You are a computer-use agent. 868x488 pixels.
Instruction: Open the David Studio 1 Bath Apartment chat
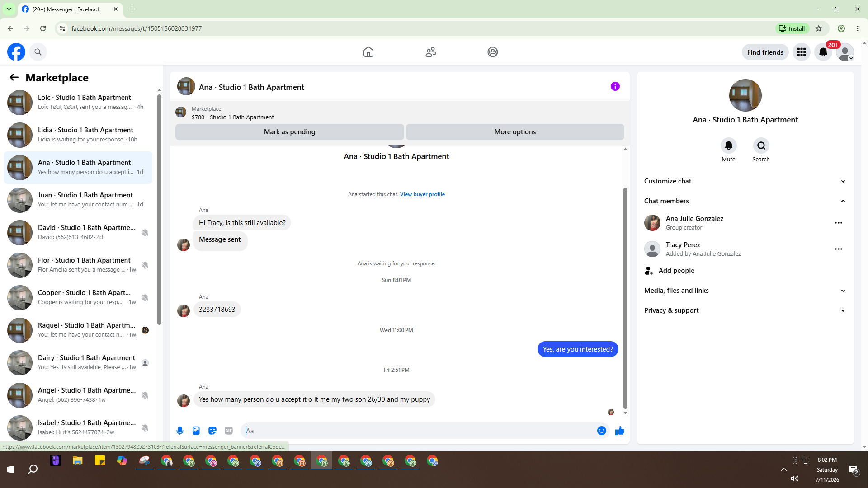pos(78,233)
